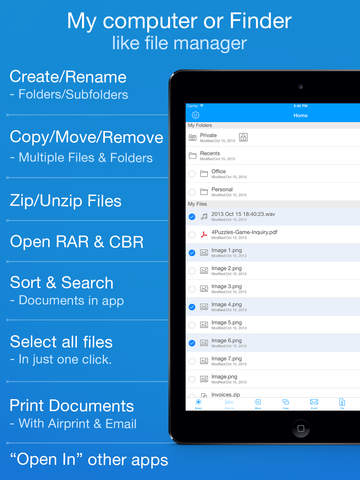
Task: Select the Personal folder radio circle
Action: 192,191
